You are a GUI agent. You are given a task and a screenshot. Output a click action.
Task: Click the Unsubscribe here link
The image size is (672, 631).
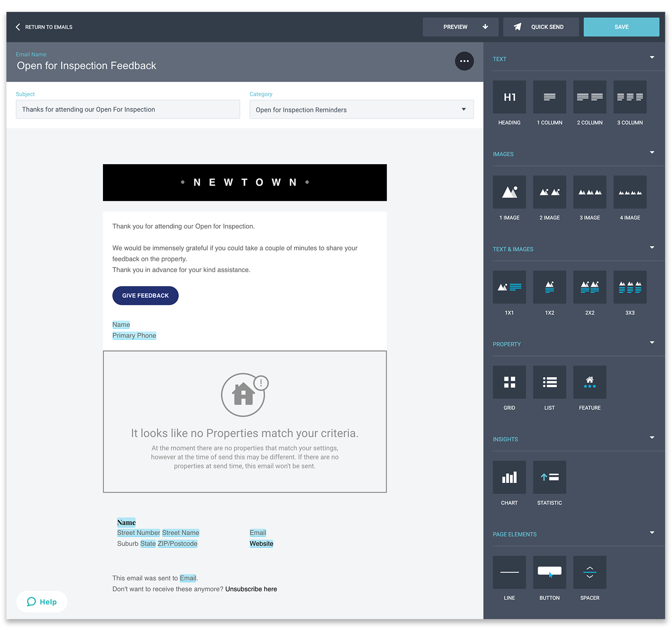pos(251,589)
